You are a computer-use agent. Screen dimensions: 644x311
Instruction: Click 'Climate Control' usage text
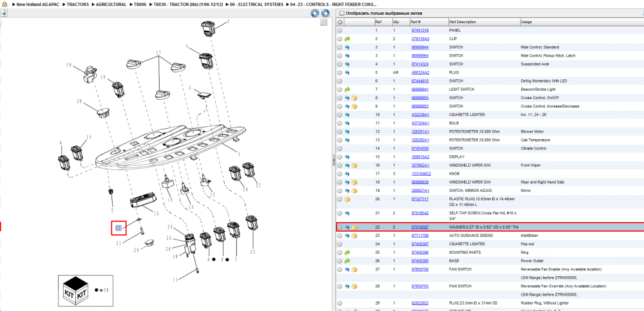533,148
